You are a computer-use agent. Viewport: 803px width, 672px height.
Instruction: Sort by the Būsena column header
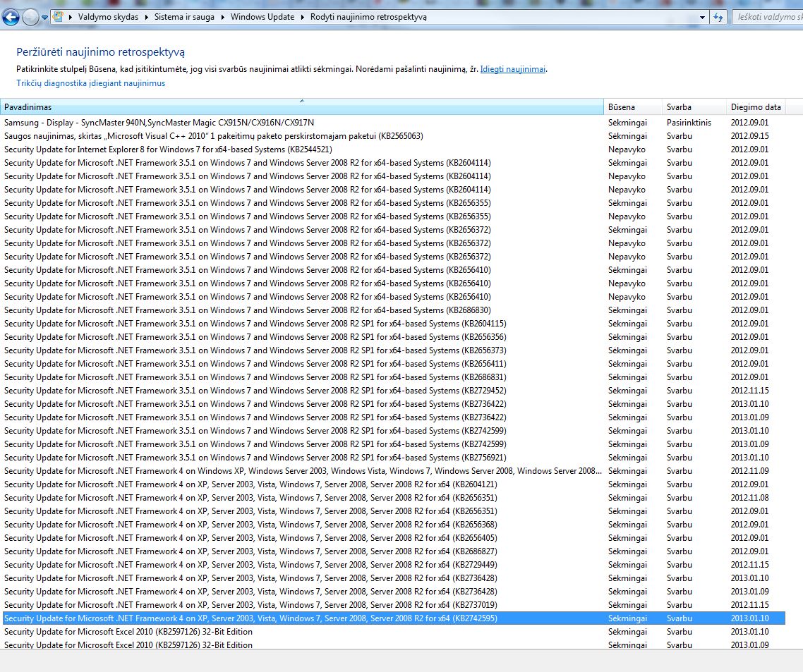[622, 107]
